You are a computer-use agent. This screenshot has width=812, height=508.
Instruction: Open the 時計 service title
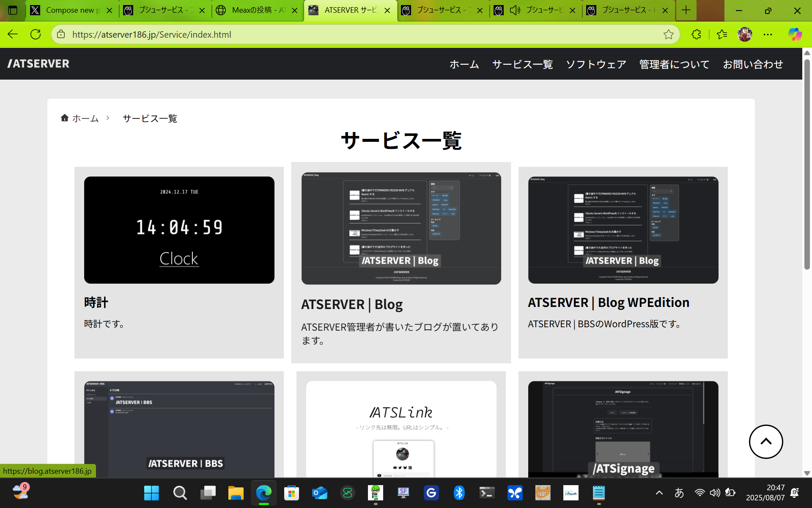tap(96, 302)
